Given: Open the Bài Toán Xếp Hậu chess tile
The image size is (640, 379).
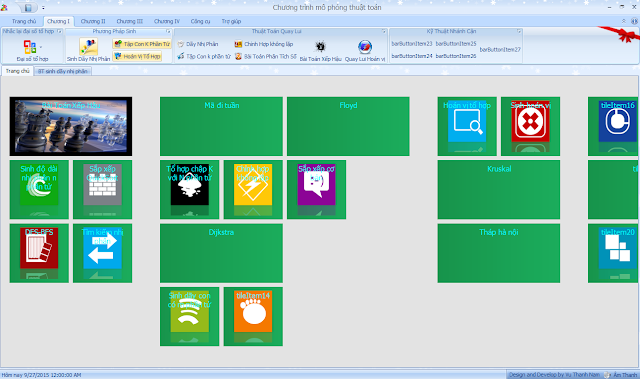Looking at the screenshot, I should 71,126.
